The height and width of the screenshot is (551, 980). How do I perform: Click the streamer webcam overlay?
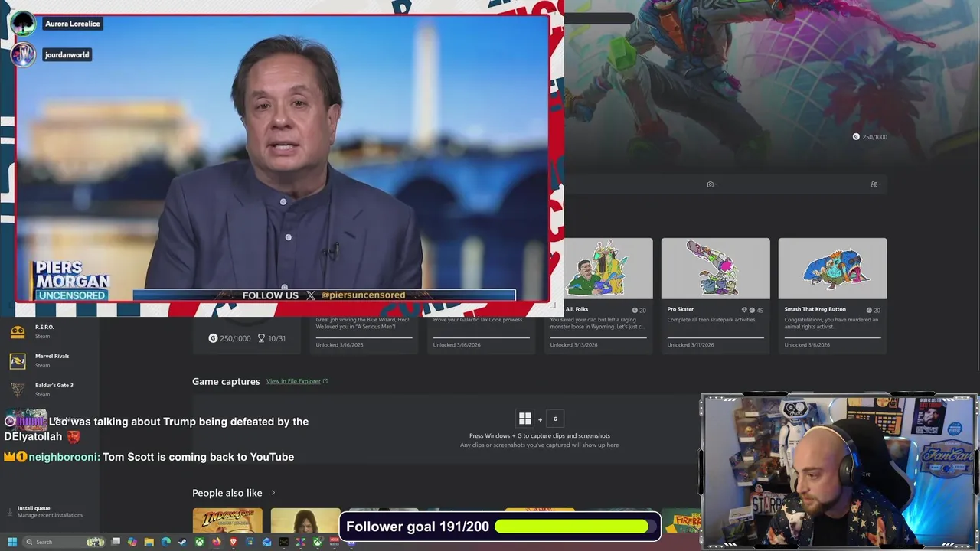tap(839, 471)
